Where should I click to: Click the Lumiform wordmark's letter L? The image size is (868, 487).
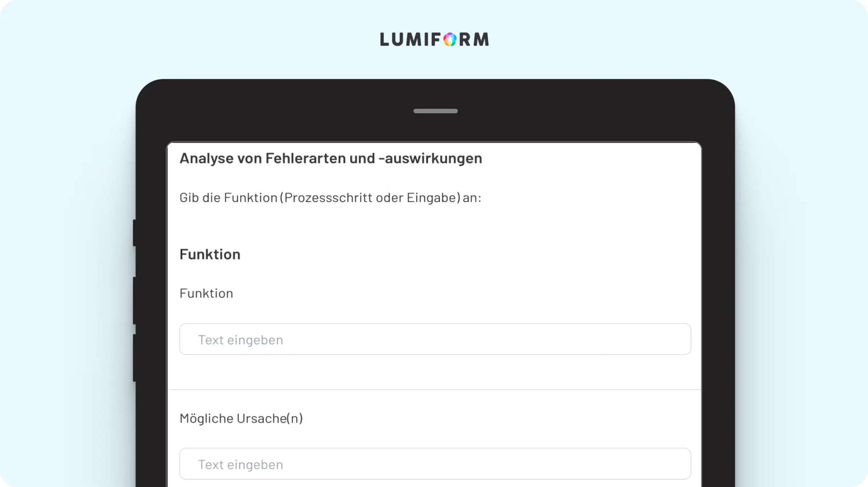point(384,39)
